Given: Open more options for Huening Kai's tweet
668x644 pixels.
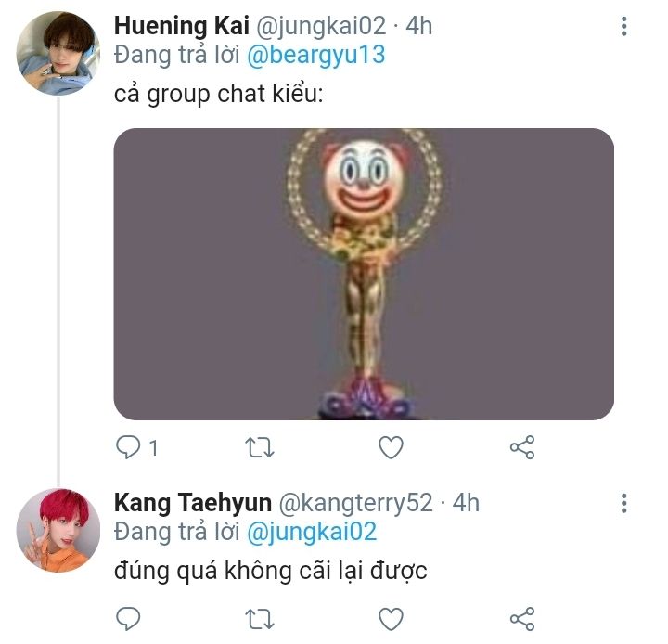Looking at the screenshot, I should click(x=623, y=26).
